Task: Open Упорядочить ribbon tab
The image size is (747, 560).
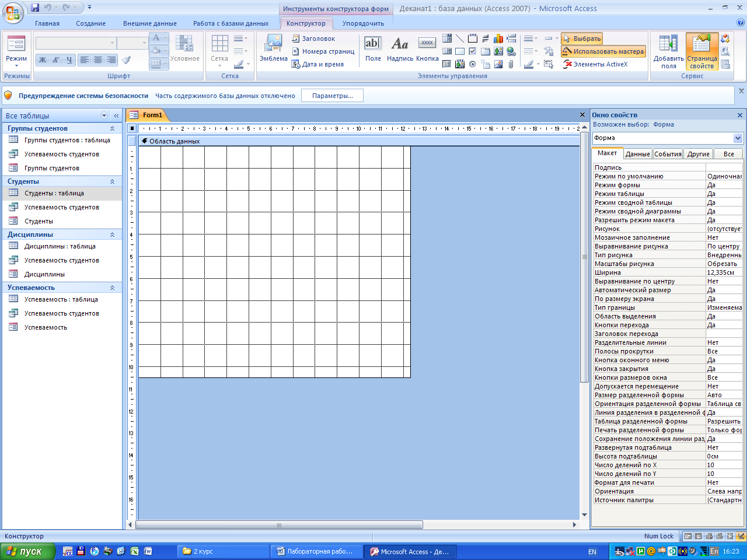Action: (x=363, y=23)
